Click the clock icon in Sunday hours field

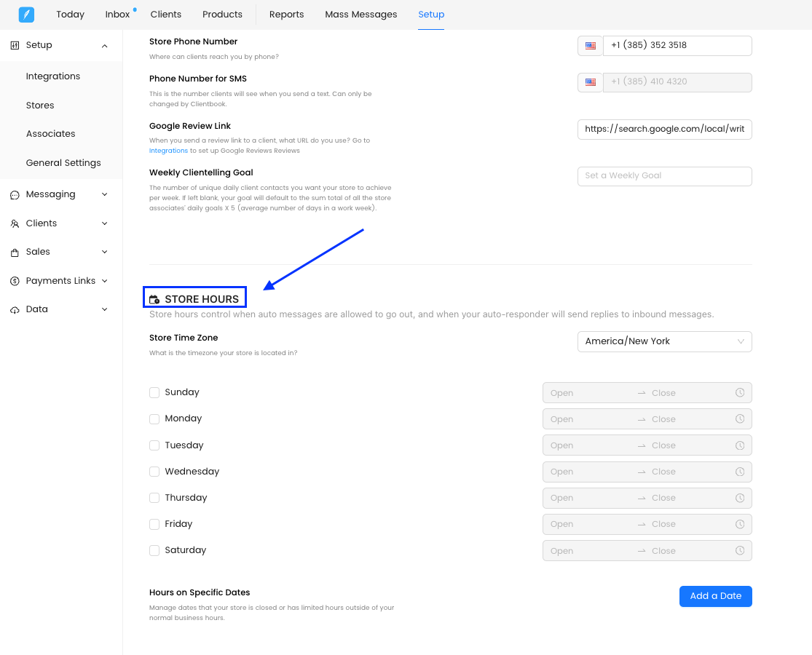point(740,393)
